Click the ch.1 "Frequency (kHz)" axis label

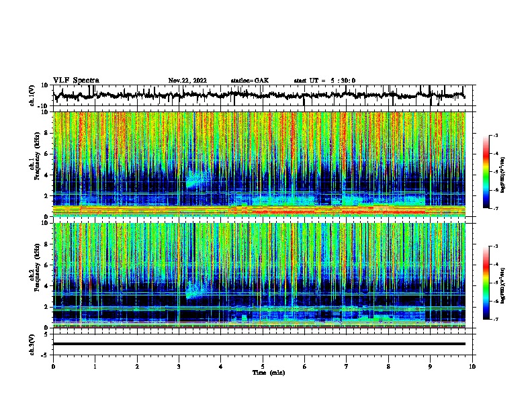[x=37, y=156]
